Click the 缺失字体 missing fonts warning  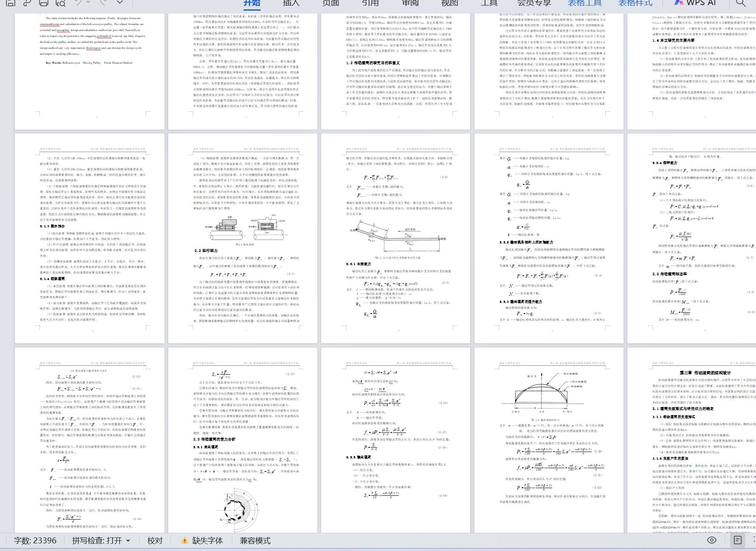(202, 540)
